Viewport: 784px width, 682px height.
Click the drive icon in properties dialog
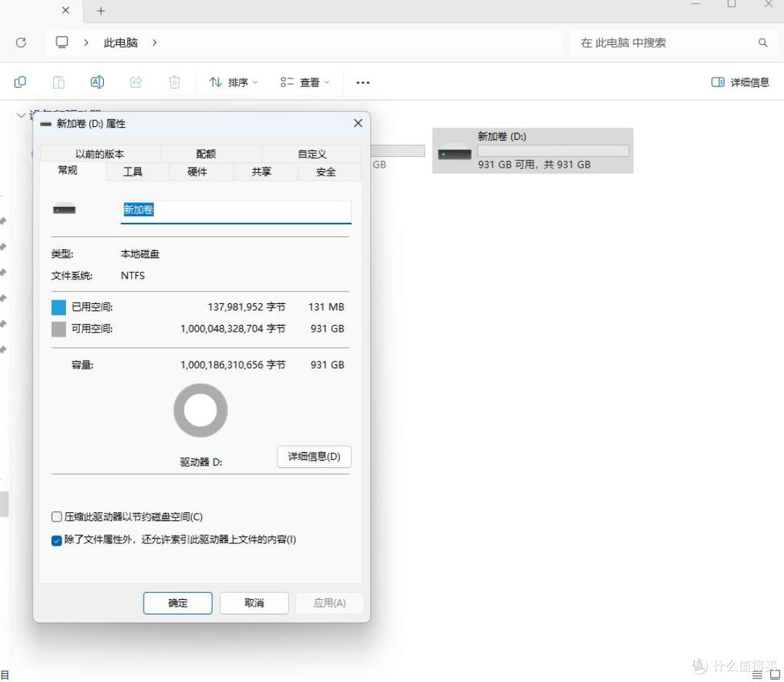pyautogui.click(x=65, y=209)
